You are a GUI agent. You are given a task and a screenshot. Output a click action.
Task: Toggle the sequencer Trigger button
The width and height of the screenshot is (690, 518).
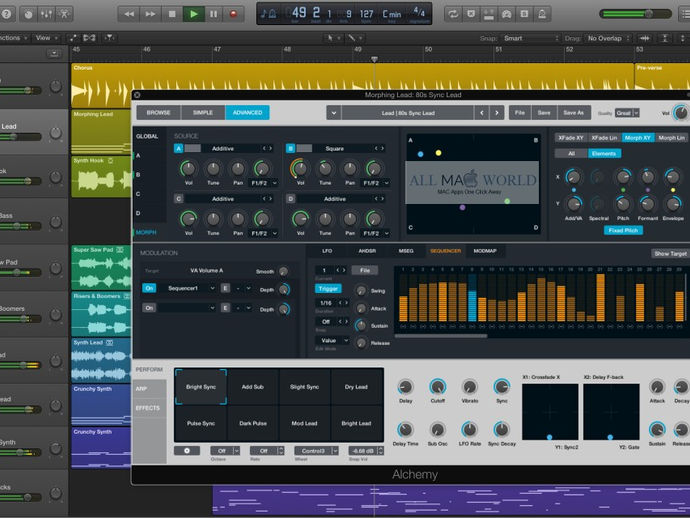(x=328, y=289)
